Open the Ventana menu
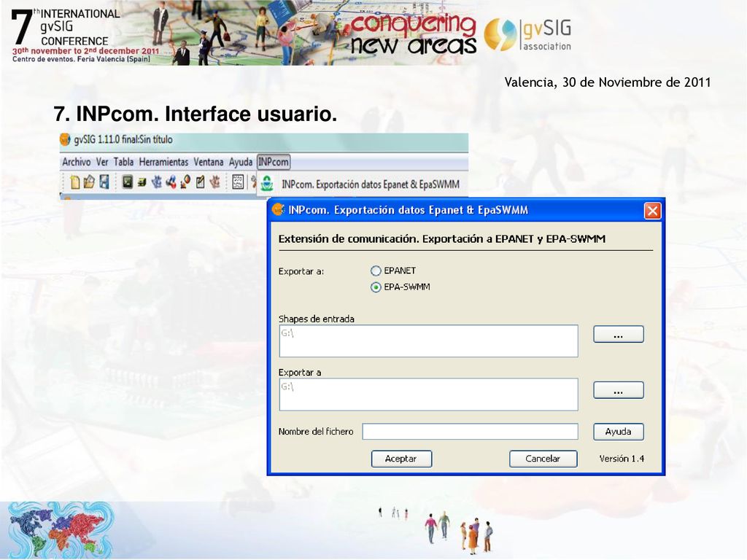This screenshot has height=560, width=747. (x=208, y=163)
